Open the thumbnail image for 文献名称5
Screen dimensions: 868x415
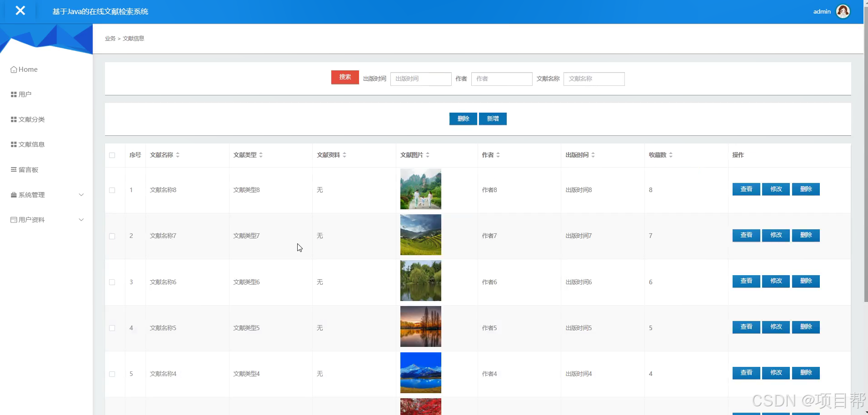421,326
